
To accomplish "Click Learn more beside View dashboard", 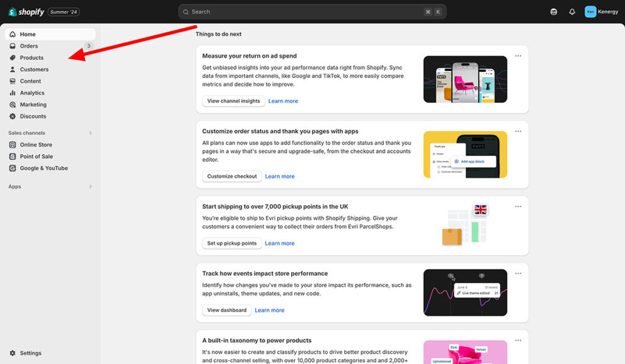I will (x=270, y=310).
